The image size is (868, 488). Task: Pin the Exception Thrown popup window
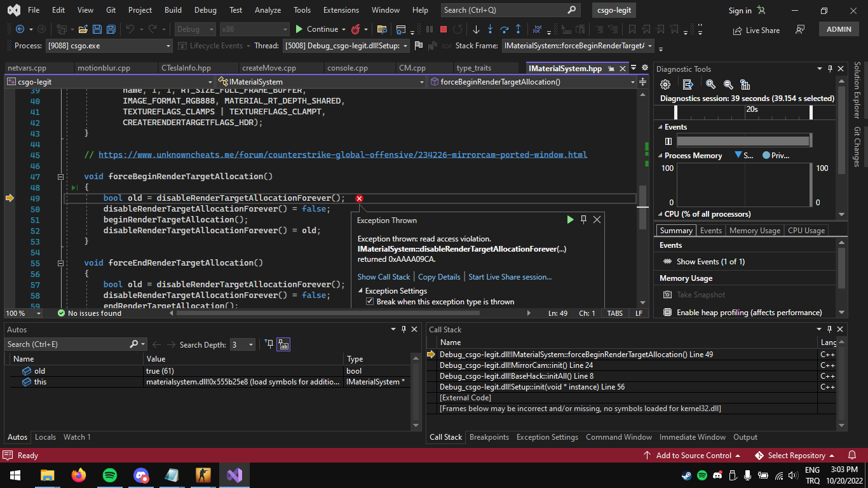[x=583, y=219]
